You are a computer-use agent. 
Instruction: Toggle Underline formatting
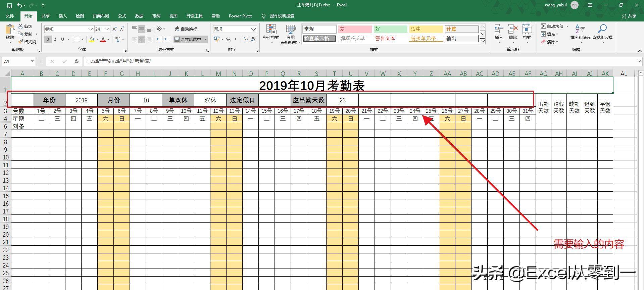[x=62, y=39]
